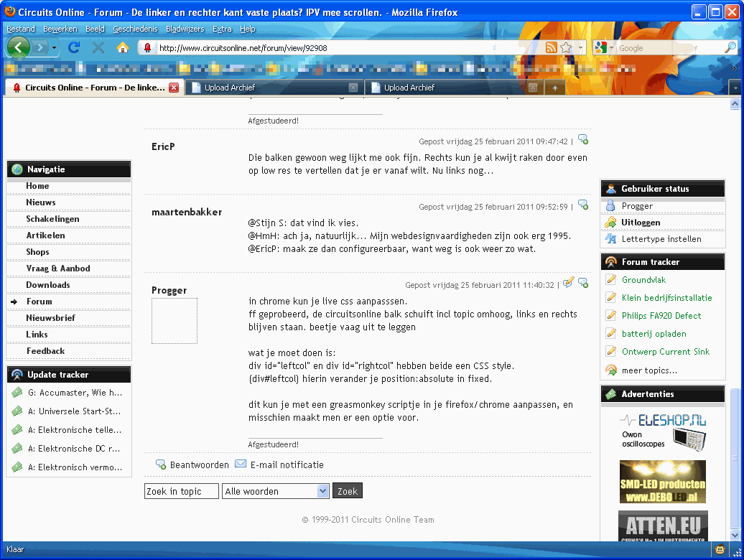
Task: Click quote icon on maartenbakker's post
Action: pyautogui.click(x=583, y=205)
